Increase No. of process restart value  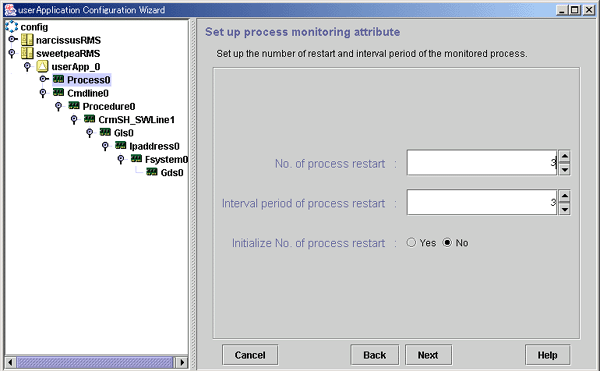[x=564, y=156]
